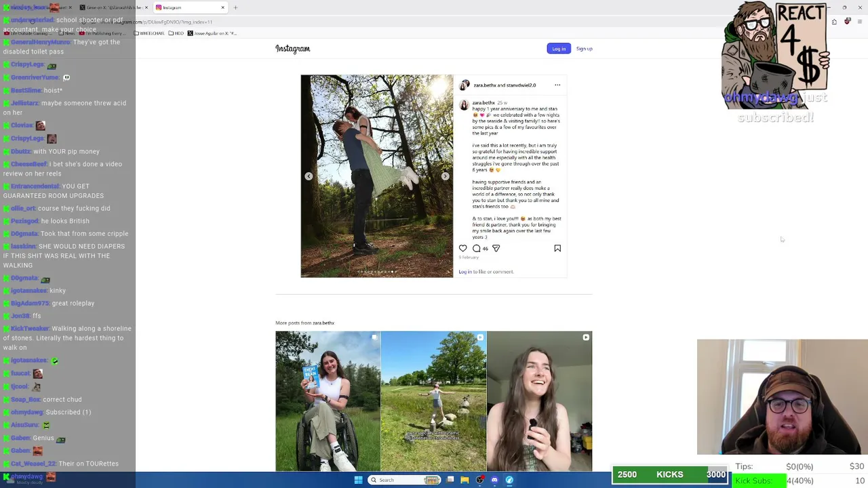Open the Windows Start menu
The image size is (868, 488).
[x=358, y=480]
